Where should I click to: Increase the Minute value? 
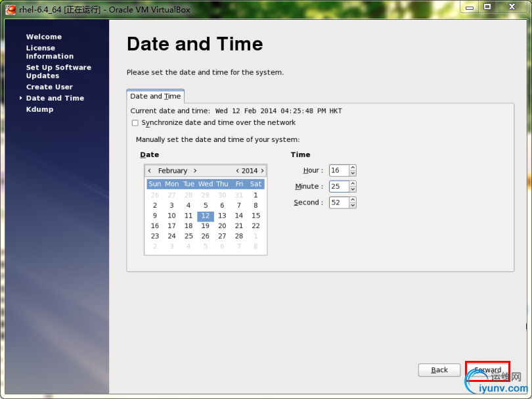353,183
